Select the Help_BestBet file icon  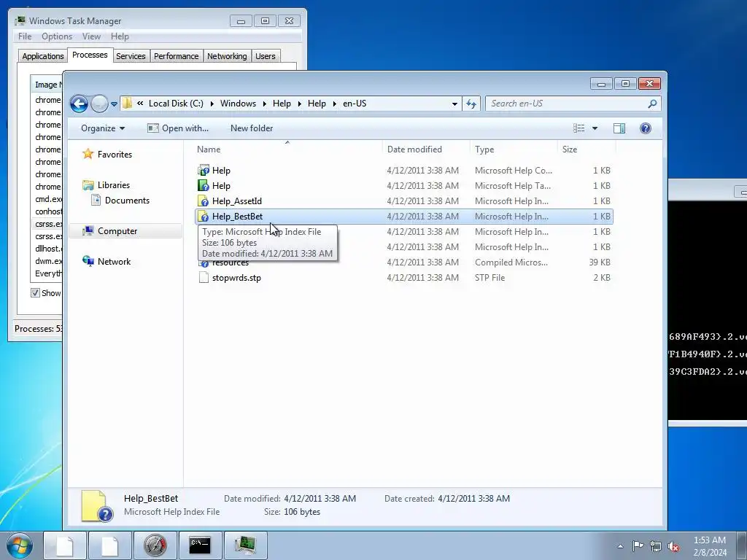(x=204, y=216)
